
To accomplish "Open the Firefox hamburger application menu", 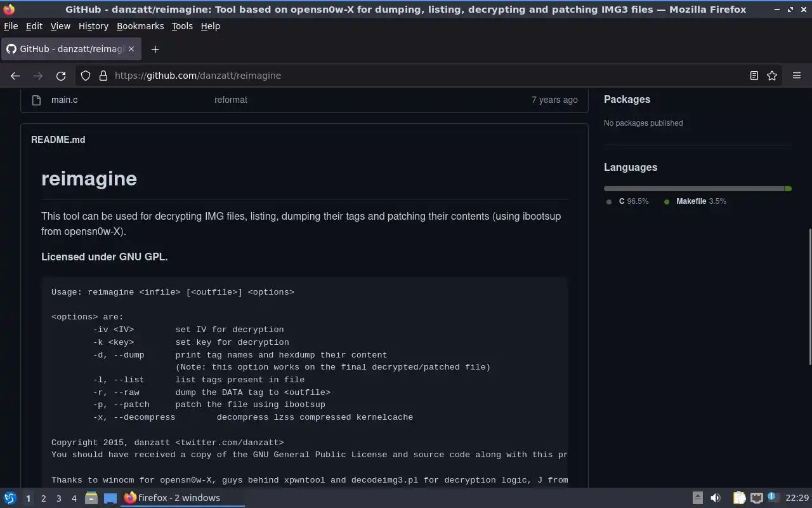I will pos(797,76).
